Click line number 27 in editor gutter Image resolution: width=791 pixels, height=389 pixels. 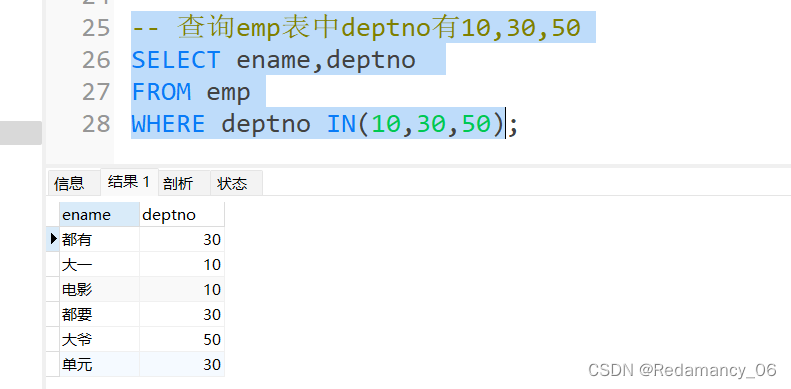point(96,92)
